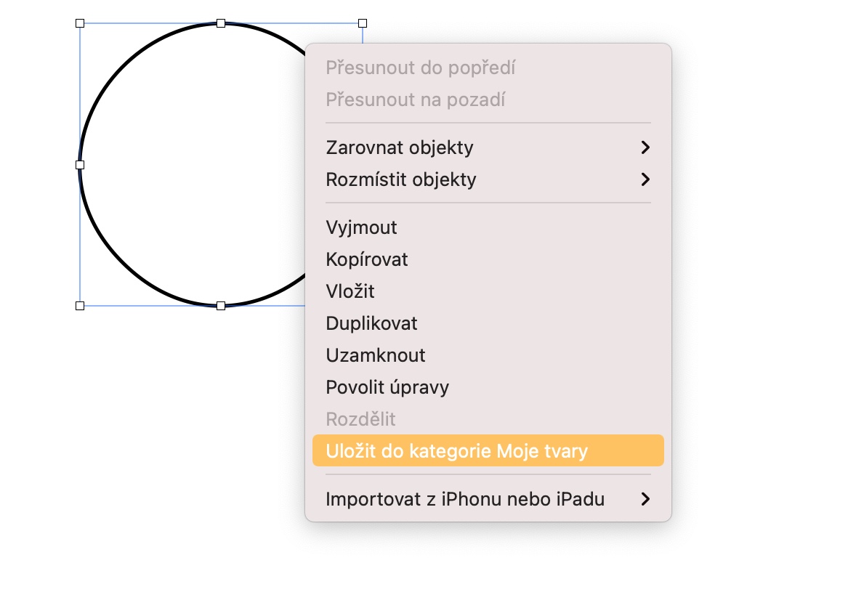
Task: Click the dimmed Přesunout na pozadí entry
Action: pos(416,100)
